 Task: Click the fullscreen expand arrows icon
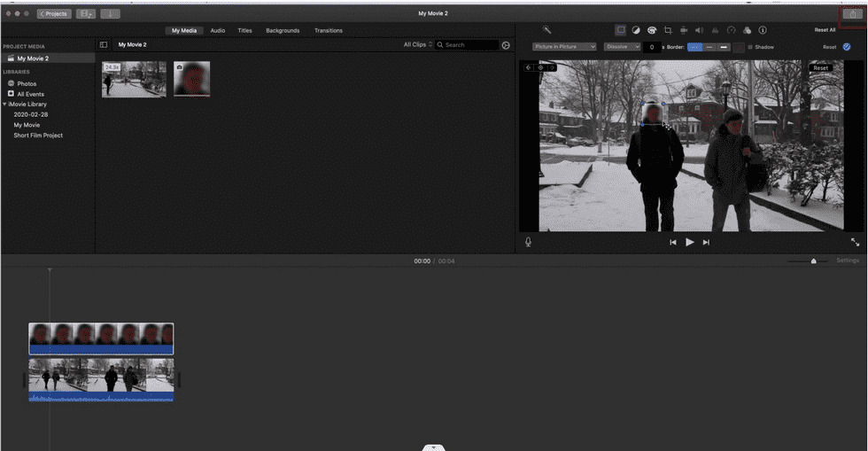click(855, 242)
